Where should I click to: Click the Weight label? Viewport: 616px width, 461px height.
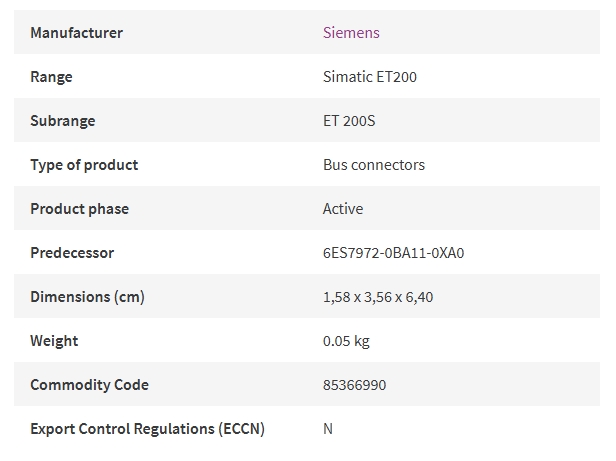54,341
